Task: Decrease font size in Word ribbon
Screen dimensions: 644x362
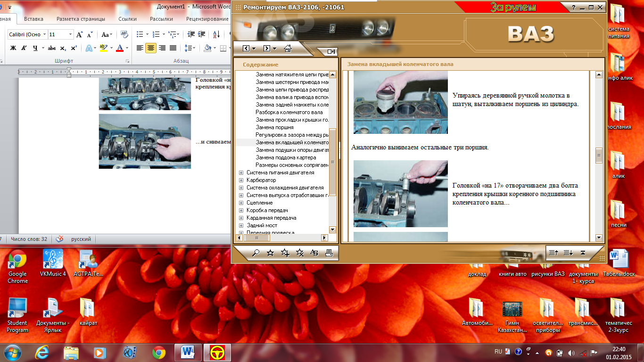Action: (x=90, y=34)
